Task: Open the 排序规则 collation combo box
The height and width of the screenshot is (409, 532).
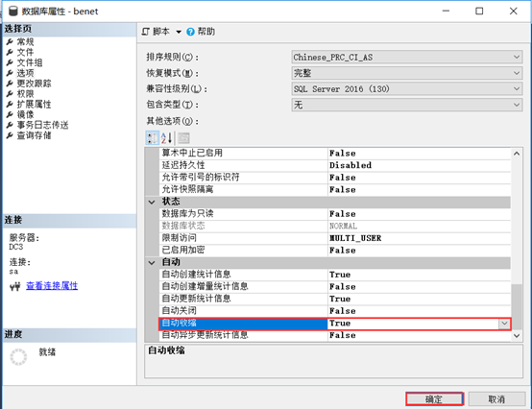Action: (407, 58)
